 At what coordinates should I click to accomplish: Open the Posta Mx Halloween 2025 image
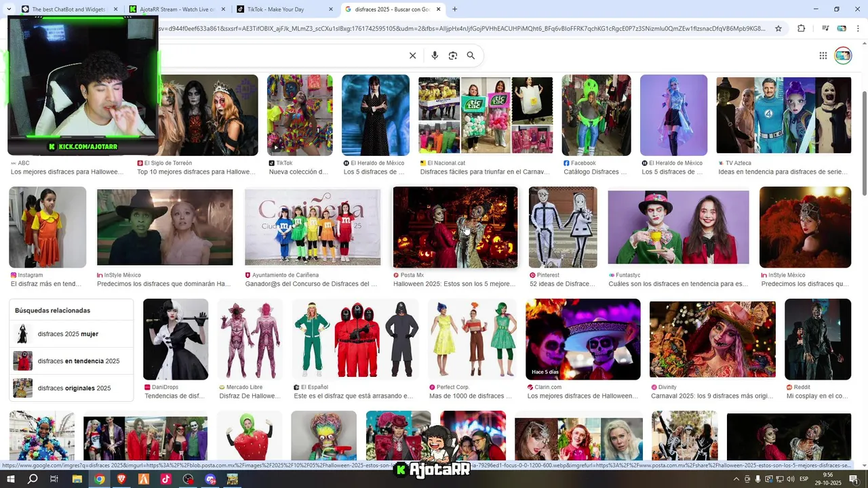pos(455,227)
